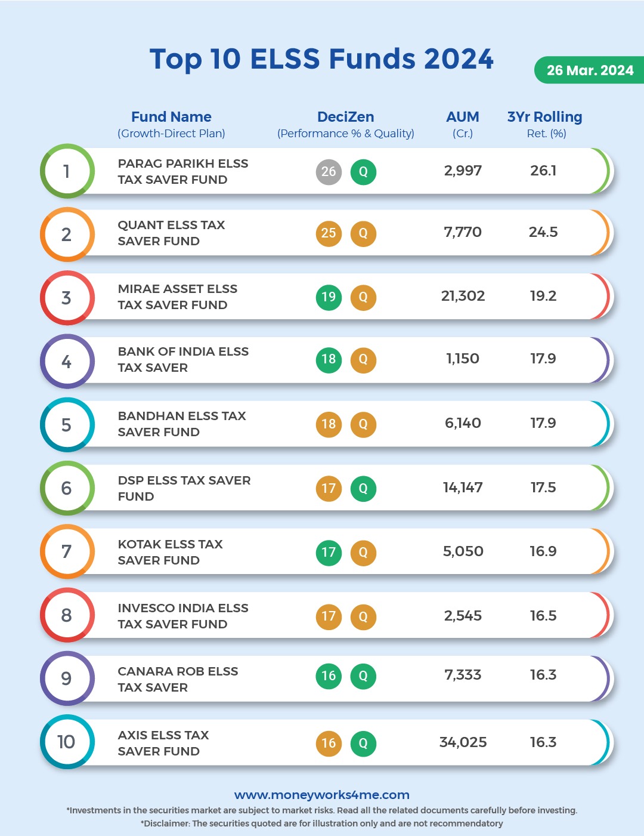The image size is (644, 836).
Task: Open the www.moneyworks4me.com link
Action: point(322,795)
